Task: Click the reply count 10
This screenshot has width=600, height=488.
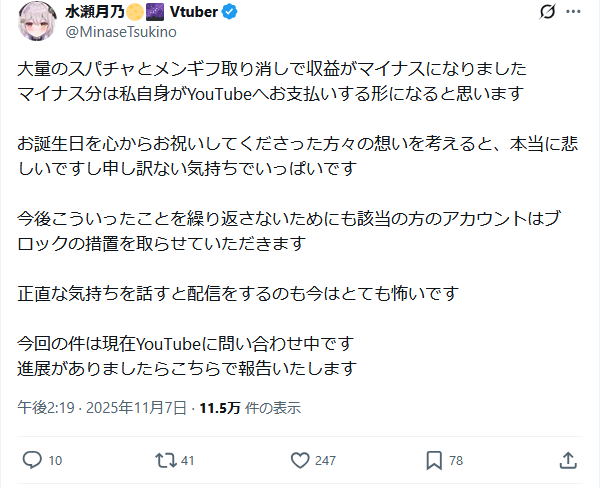Action: [55, 461]
